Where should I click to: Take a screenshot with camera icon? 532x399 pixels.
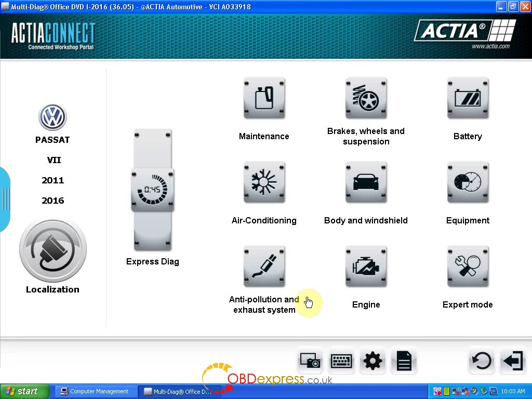[310, 361]
